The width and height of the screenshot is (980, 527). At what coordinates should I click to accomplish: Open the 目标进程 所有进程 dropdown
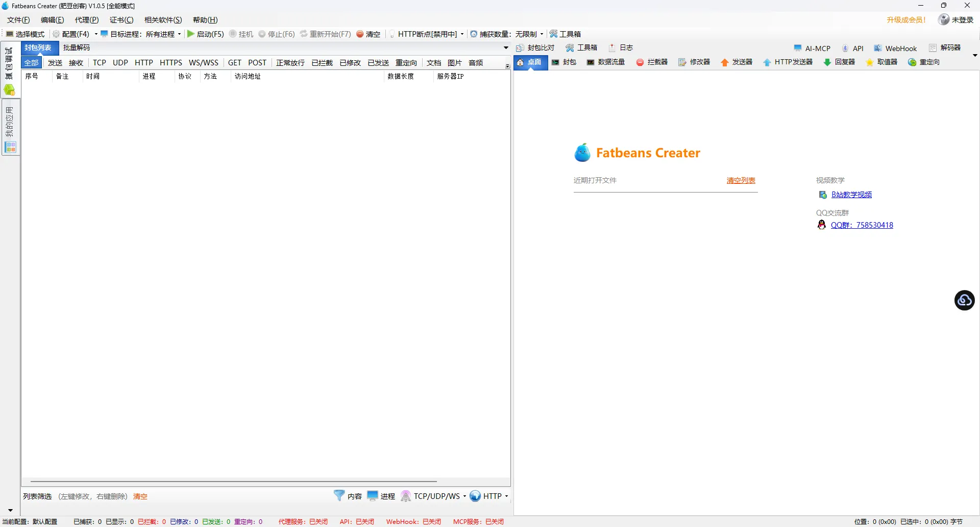coord(141,34)
